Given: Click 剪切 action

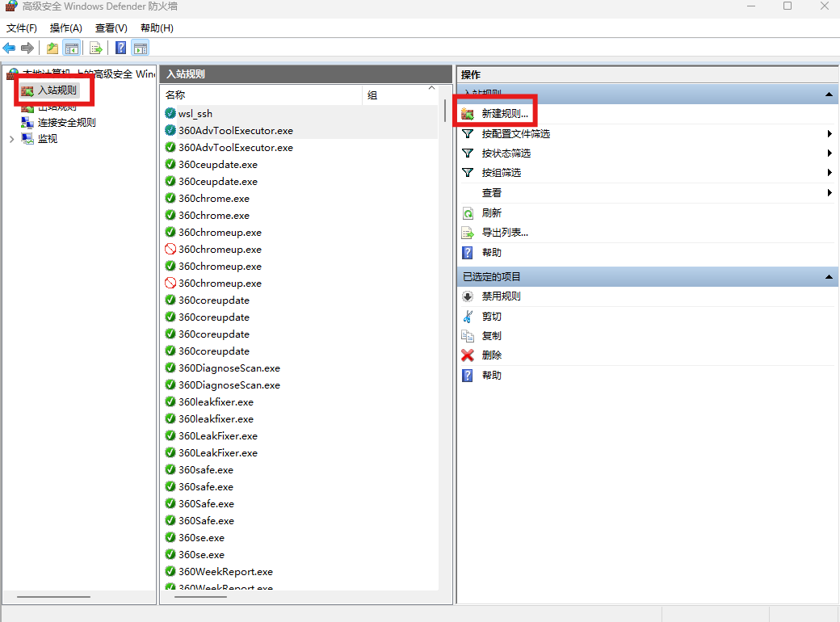Looking at the screenshot, I should (x=491, y=317).
